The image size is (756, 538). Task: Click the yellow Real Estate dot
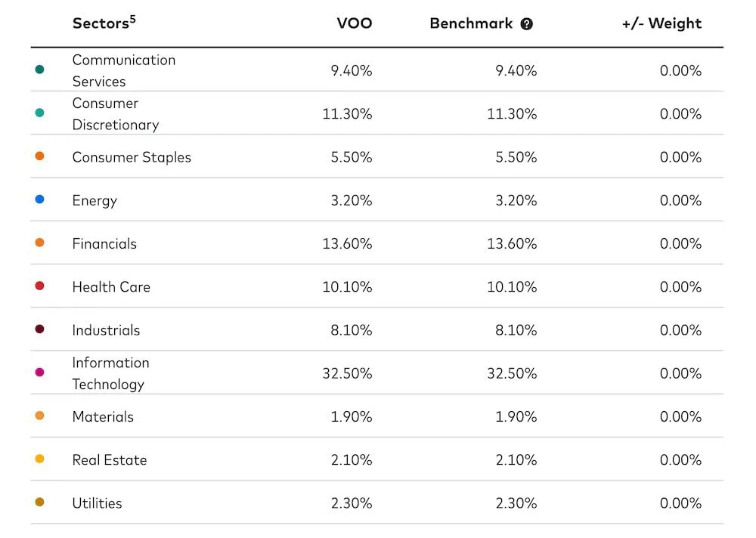pyautogui.click(x=39, y=459)
